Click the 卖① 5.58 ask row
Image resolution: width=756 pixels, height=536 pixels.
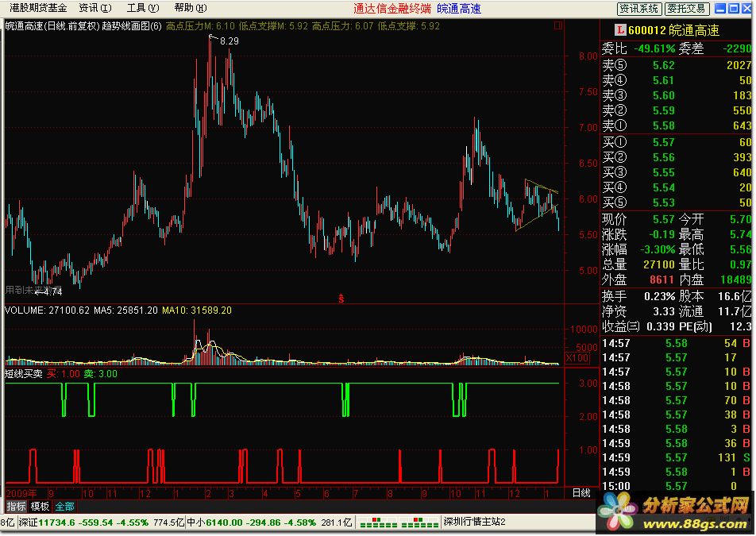pyautogui.click(x=677, y=125)
